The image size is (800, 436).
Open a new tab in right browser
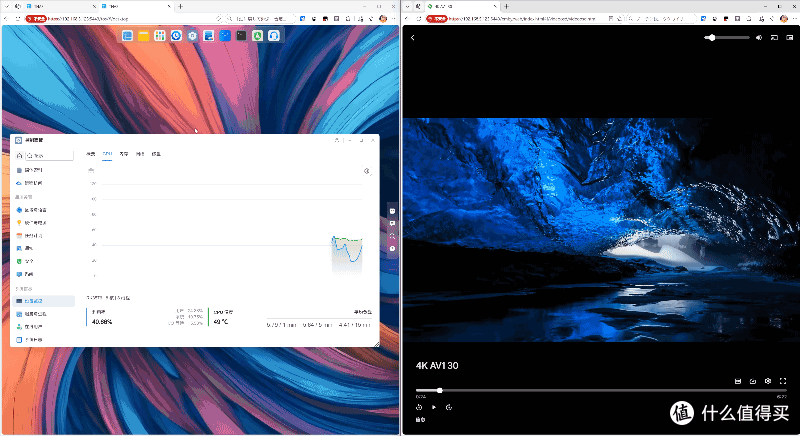click(x=507, y=6)
